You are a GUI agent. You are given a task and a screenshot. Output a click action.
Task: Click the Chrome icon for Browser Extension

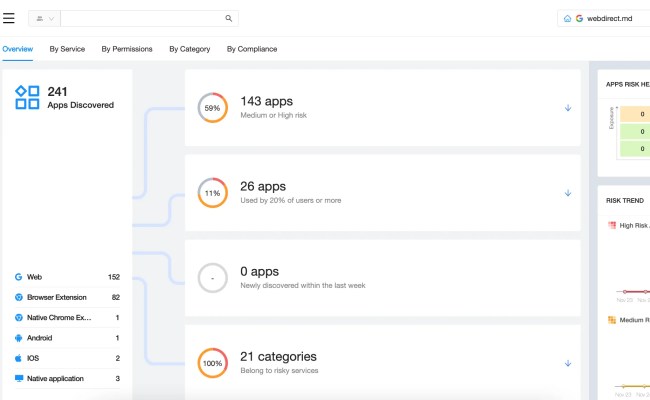click(18, 297)
